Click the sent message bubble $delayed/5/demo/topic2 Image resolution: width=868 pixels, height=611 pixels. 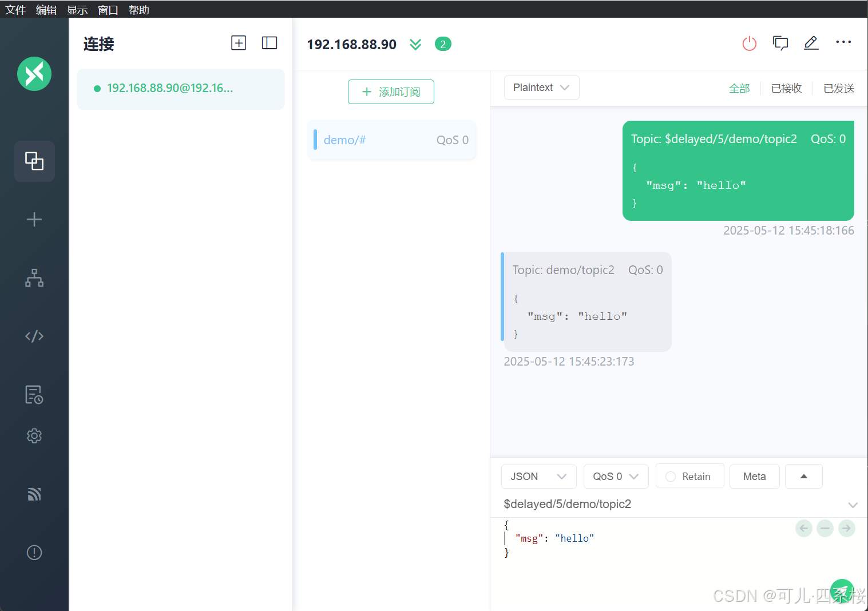(738, 170)
